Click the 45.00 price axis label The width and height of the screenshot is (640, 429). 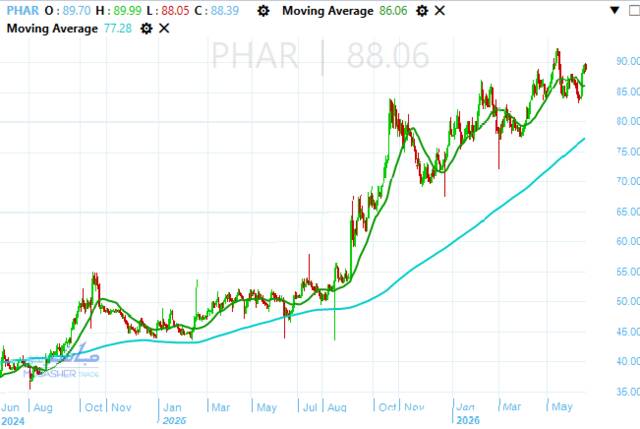[628, 331]
